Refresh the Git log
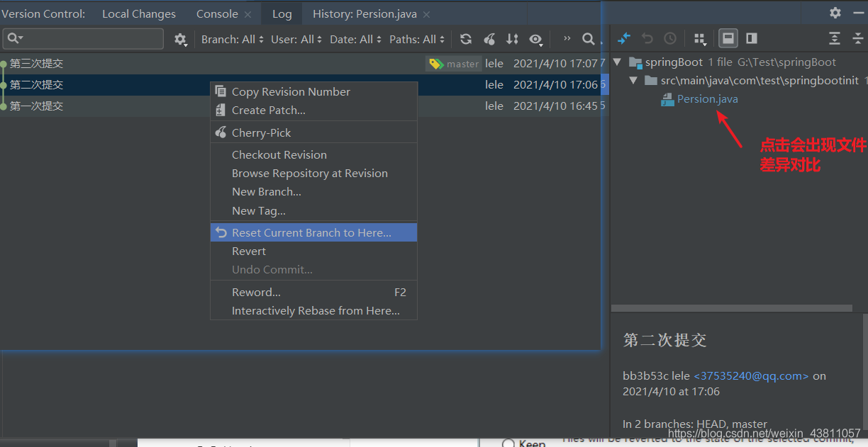868x447 pixels. point(466,40)
